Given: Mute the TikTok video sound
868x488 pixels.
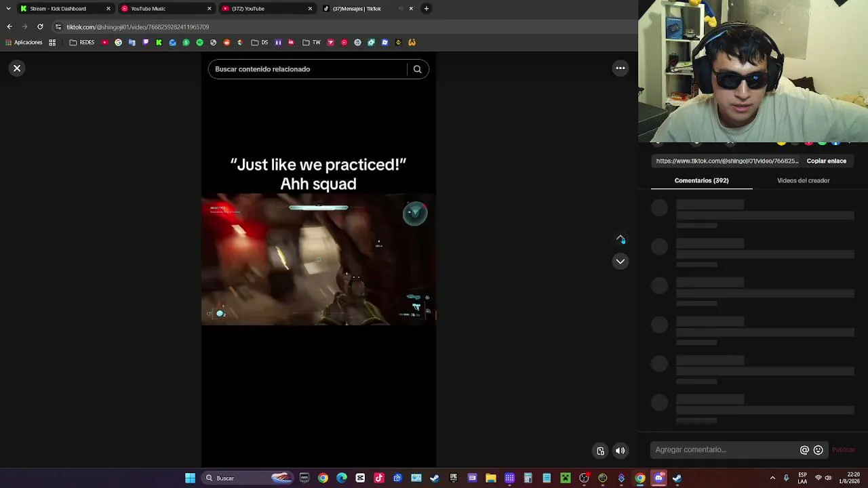Looking at the screenshot, I should pos(620,451).
